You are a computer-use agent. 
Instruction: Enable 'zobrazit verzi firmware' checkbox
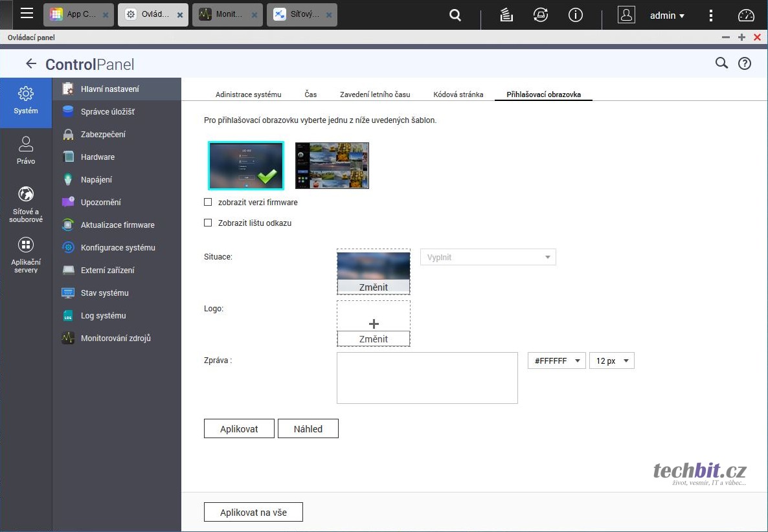[x=208, y=202]
